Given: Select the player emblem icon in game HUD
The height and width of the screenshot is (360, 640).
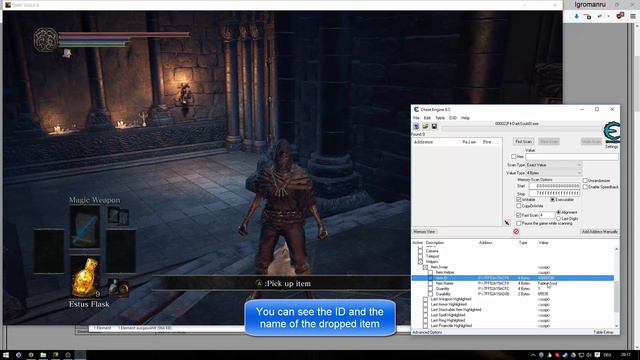Looking at the screenshot, I should (45, 40).
